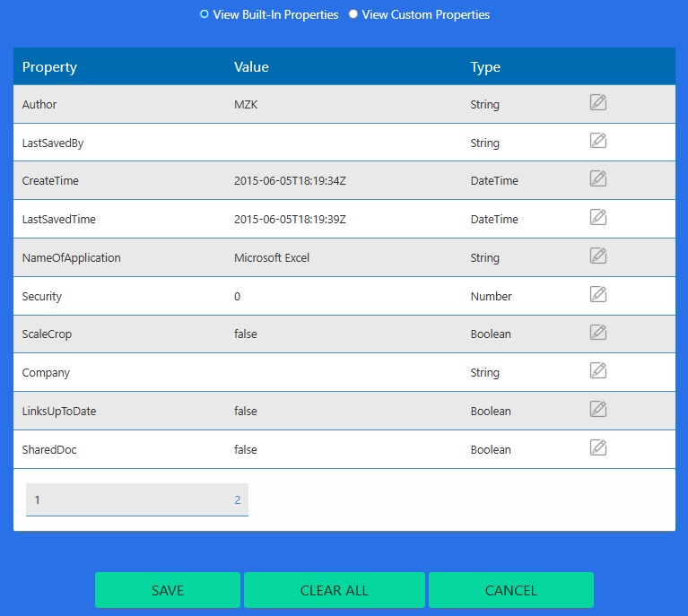Open edit for CreateTime property

pyautogui.click(x=598, y=178)
